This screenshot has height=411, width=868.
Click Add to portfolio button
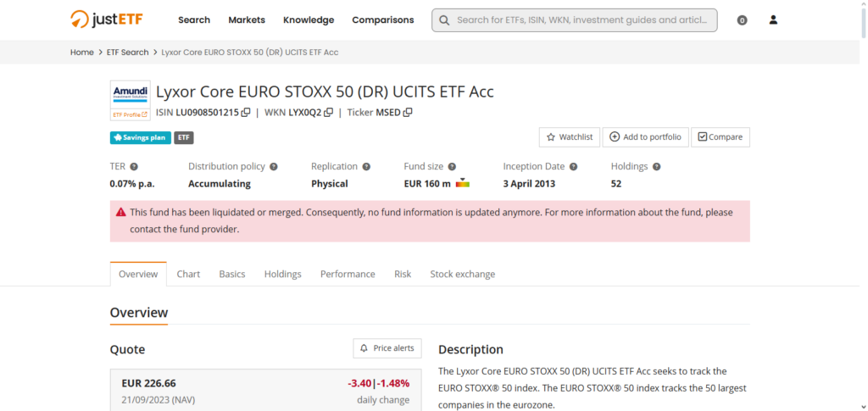[x=645, y=137]
